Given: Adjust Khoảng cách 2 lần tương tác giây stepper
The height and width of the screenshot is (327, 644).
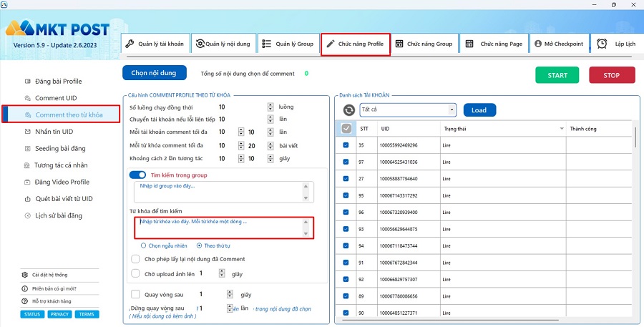Looking at the screenshot, I should (270, 159).
